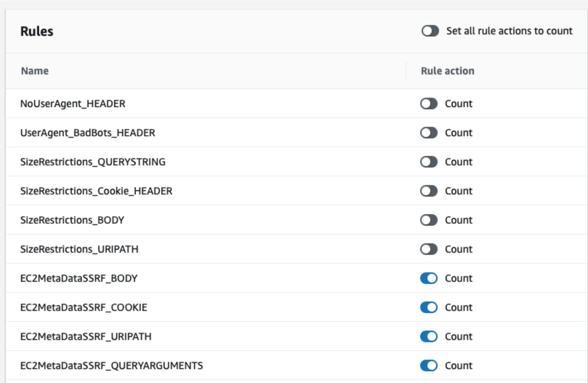Disable Count toggle for EC2MetaDataSSRF_URIPATH
The image size is (588, 383).
pos(428,336)
